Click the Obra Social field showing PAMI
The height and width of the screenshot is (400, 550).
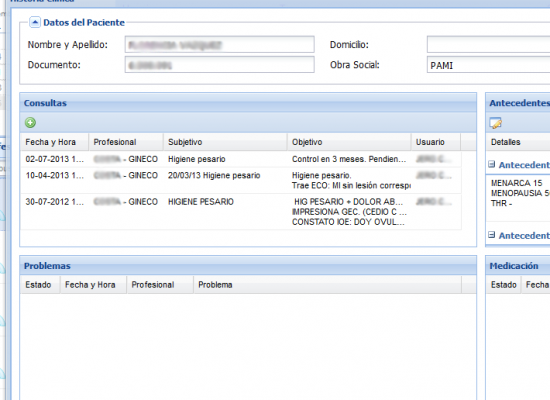pos(488,65)
